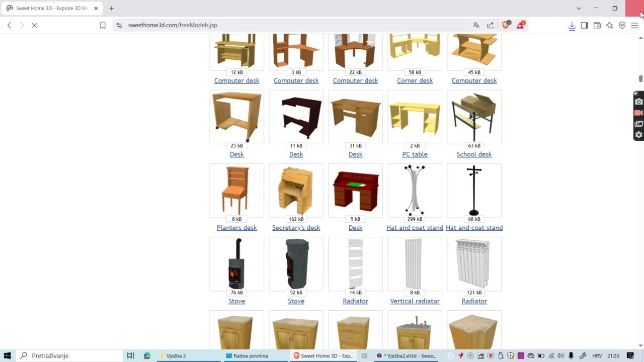Viewport: 644px width, 362px height.
Task: Click the Pretraživanje taskbar search box
Action: [69, 355]
